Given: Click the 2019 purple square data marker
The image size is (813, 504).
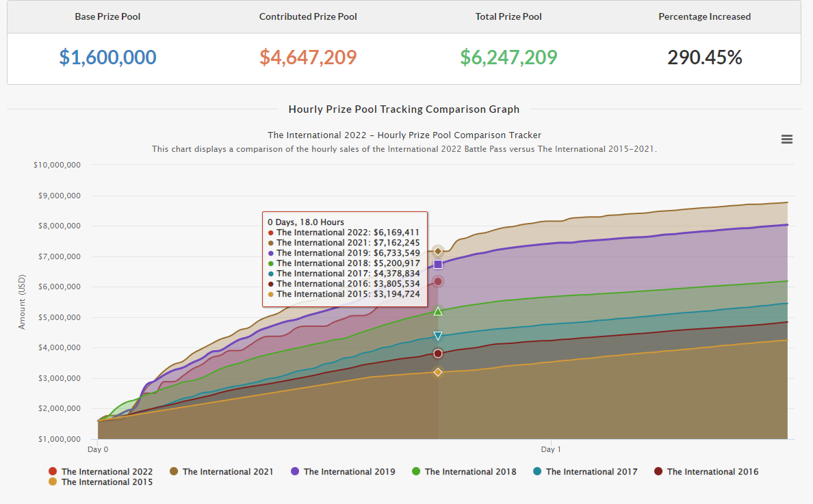Looking at the screenshot, I should pos(438,264).
